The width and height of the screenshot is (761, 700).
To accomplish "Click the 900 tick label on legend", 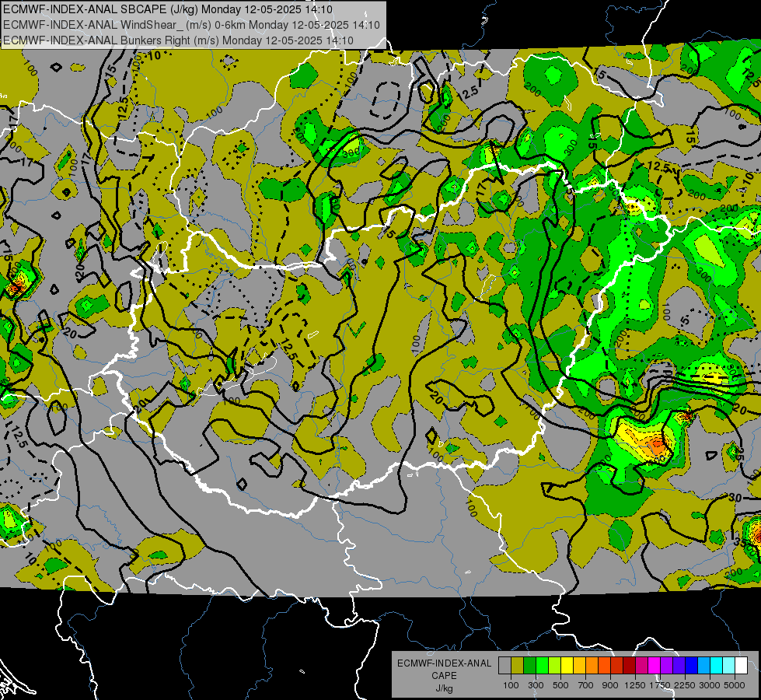I will (x=610, y=685).
